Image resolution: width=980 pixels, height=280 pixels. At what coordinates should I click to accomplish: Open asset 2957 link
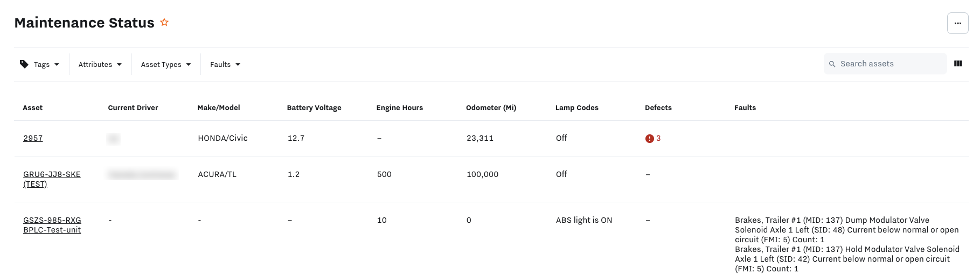coord(33,138)
